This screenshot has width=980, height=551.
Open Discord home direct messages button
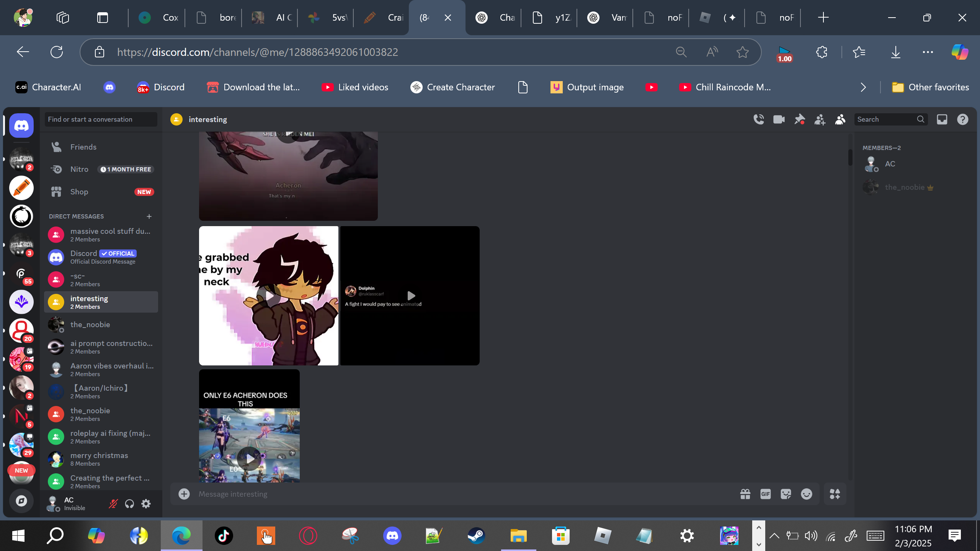21,126
